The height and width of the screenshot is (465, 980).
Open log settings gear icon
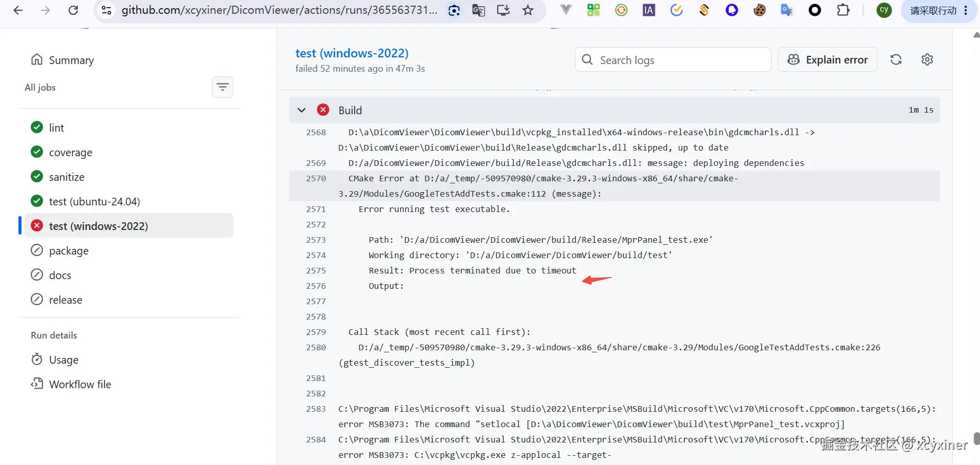pos(927,60)
